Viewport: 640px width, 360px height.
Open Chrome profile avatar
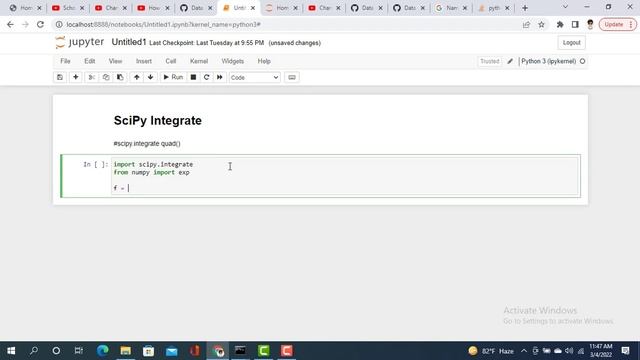click(590, 24)
